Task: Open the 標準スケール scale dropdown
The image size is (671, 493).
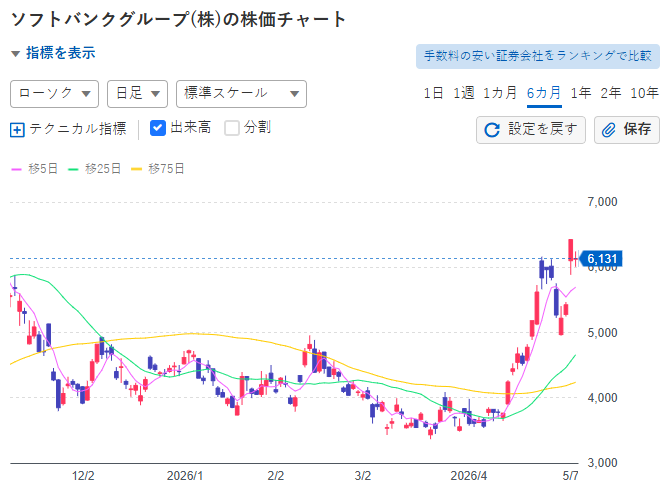Action: (x=241, y=94)
